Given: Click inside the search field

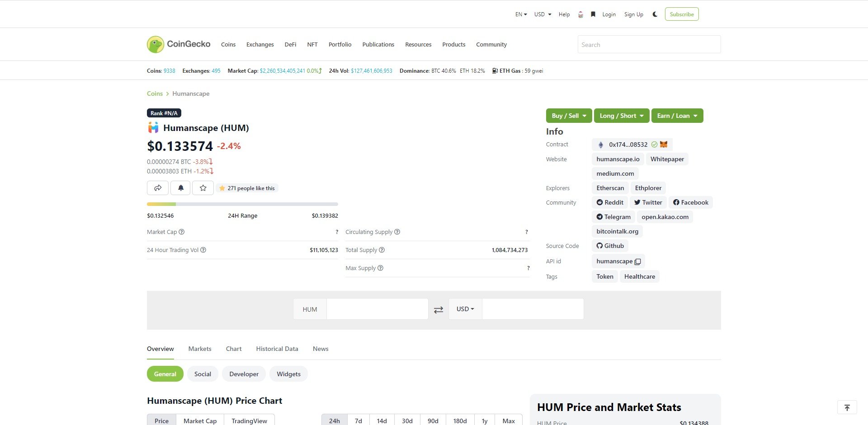Looking at the screenshot, I should click(649, 44).
